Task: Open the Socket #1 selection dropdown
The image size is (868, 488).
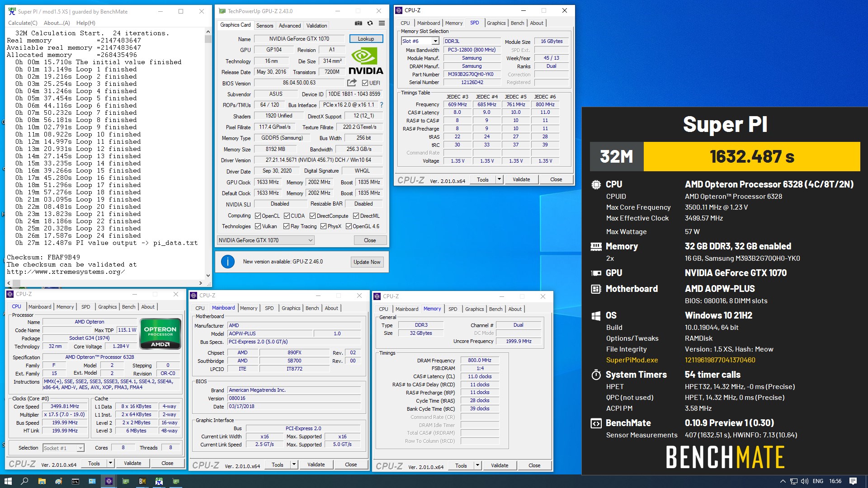Action: 64,448
